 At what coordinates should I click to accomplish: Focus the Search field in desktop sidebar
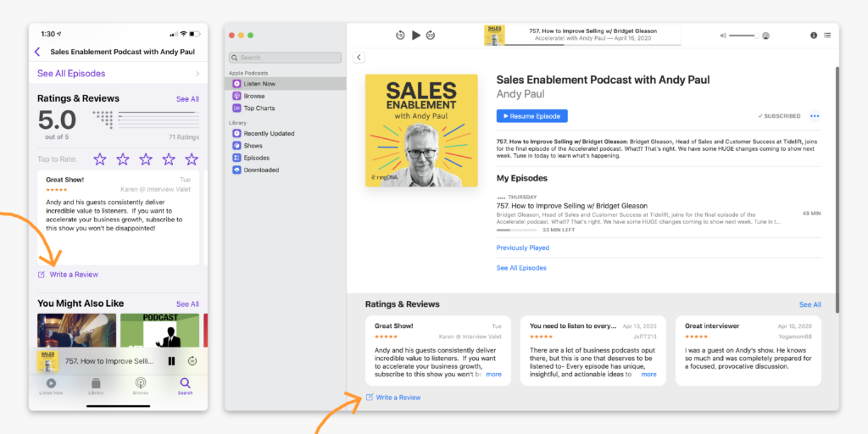[285, 58]
